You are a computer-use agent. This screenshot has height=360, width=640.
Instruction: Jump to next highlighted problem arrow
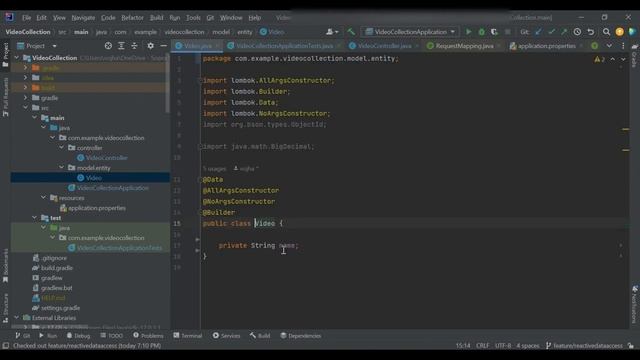coord(623,59)
